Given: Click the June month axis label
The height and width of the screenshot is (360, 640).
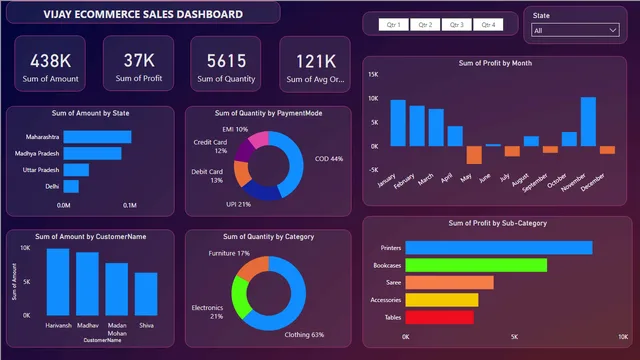Looking at the screenshot, I should point(484,178).
